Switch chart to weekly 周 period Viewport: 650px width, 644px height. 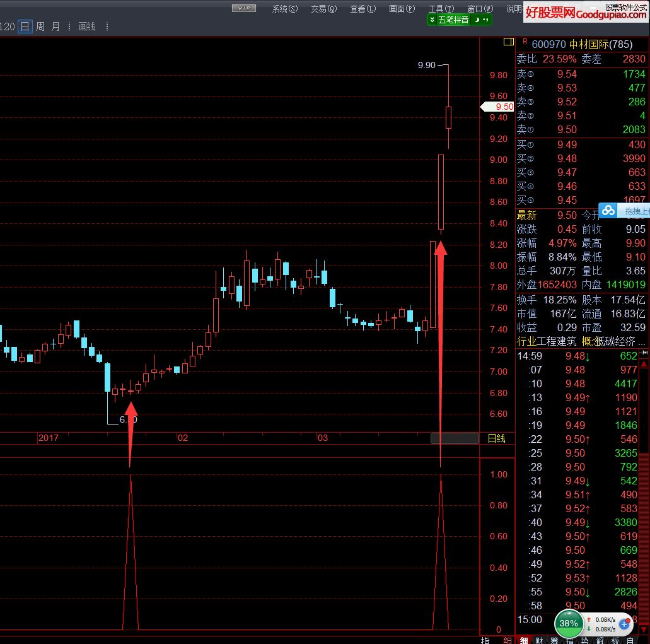tap(40, 26)
